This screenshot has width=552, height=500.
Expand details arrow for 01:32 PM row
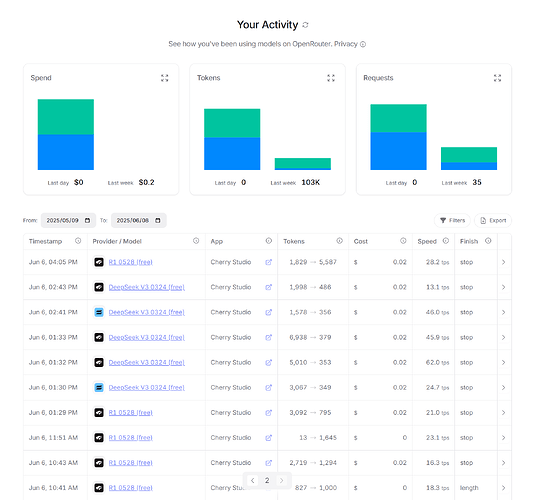tap(503, 362)
